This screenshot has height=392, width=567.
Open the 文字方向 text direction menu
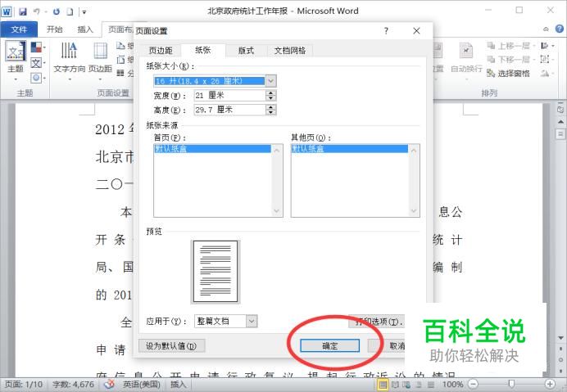(69, 60)
